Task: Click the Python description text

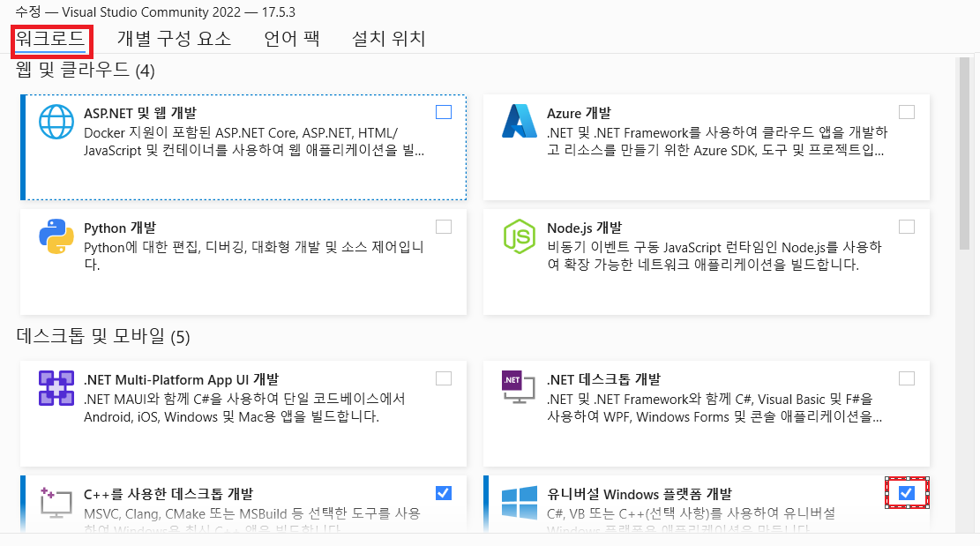Action: (254, 256)
